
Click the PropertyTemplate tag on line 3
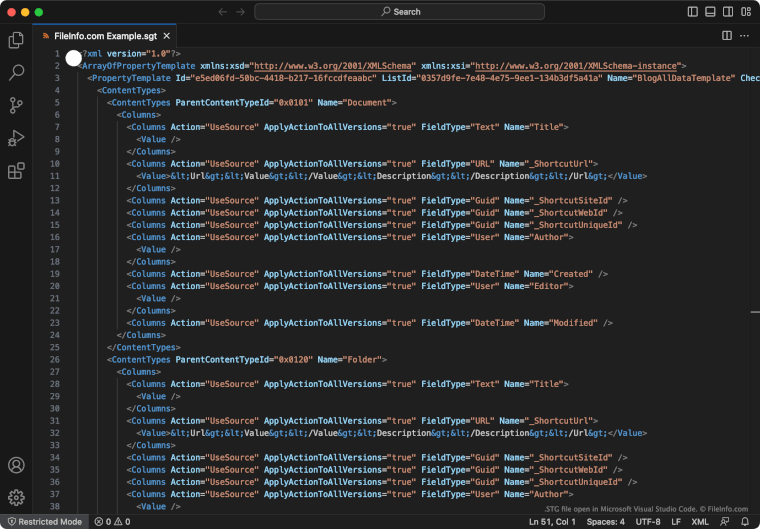click(x=131, y=78)
